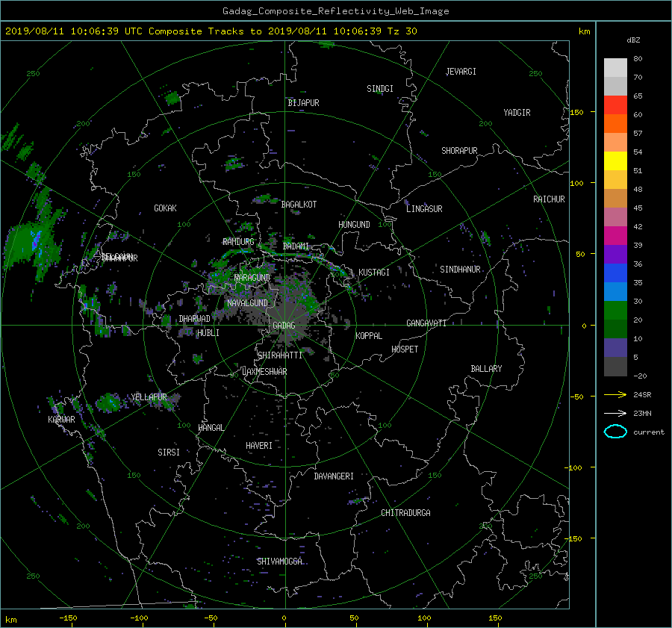Screen dimensions: 672x628
Task: Click the green echo near Yellapur
Action: 108,403
